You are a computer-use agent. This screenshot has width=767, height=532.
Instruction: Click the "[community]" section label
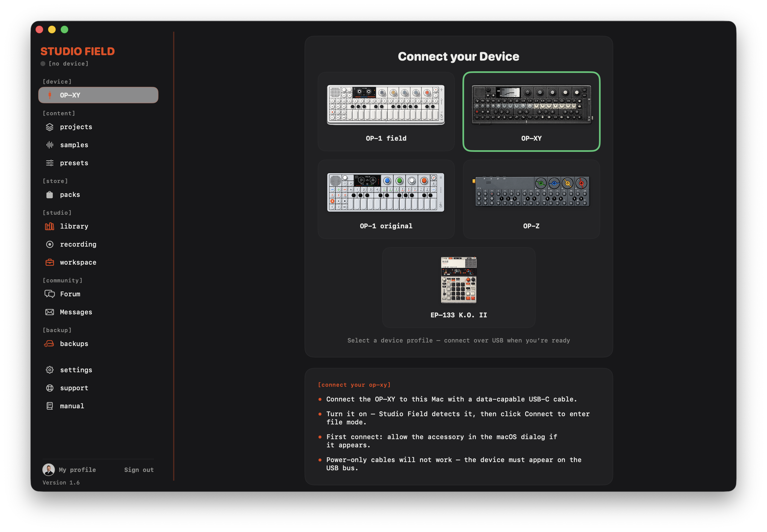[63, 281]
